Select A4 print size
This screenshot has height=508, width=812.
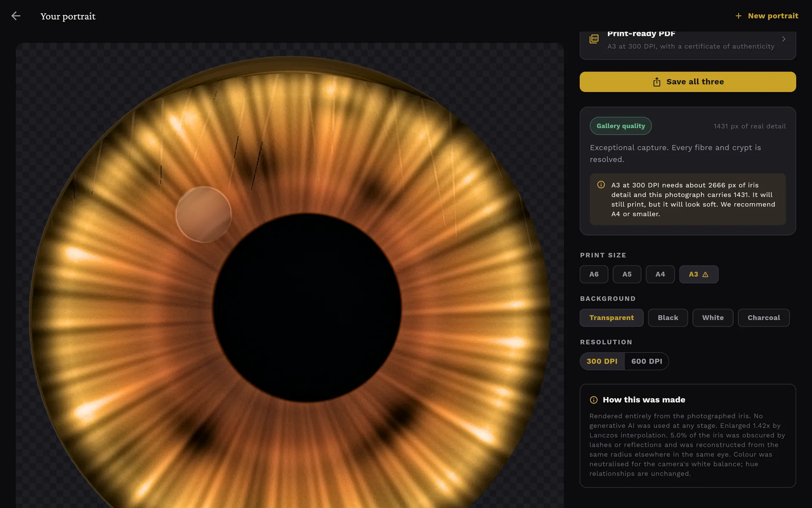(660, 274)
